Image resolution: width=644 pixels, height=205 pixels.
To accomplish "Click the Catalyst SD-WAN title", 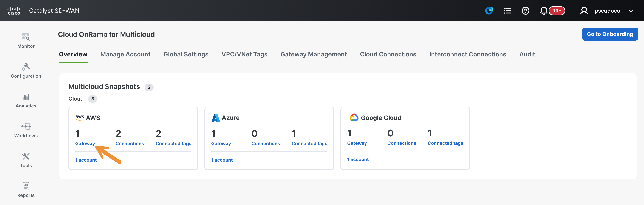I will 54,11.
